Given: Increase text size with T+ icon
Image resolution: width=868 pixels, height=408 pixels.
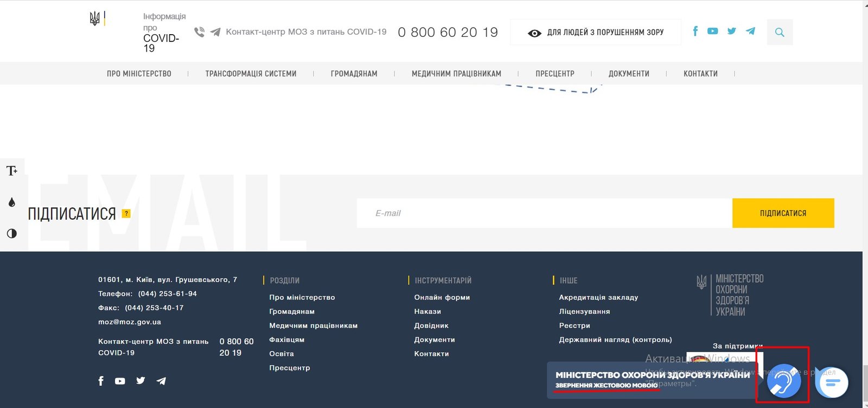Looking at the screenshot, I should click(x=12, y=171).
